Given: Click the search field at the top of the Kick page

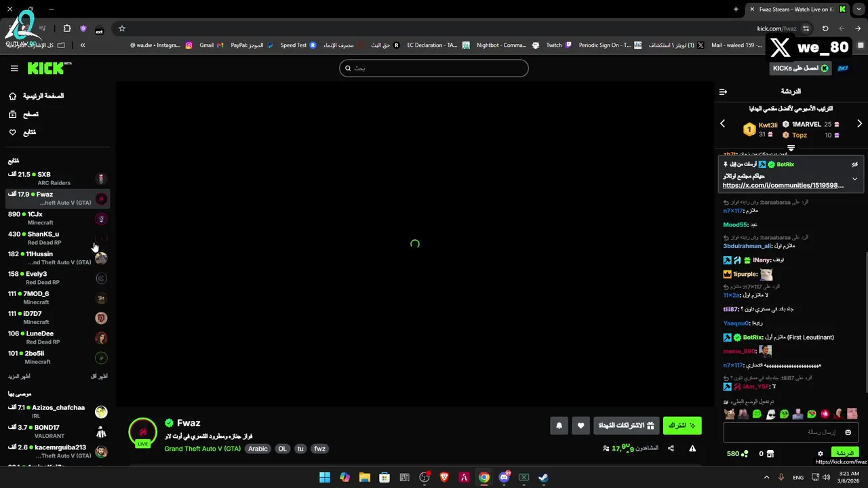Looking at the screenshot, I should 433,68.
